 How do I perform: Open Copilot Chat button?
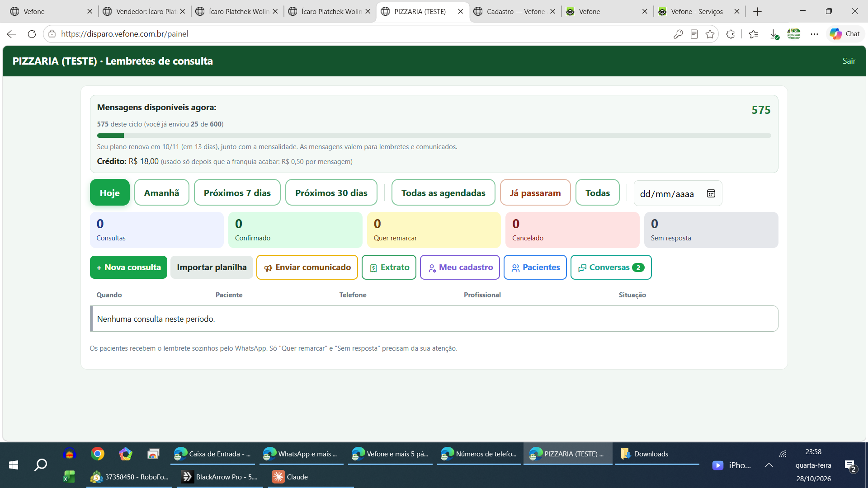(844, 34)
